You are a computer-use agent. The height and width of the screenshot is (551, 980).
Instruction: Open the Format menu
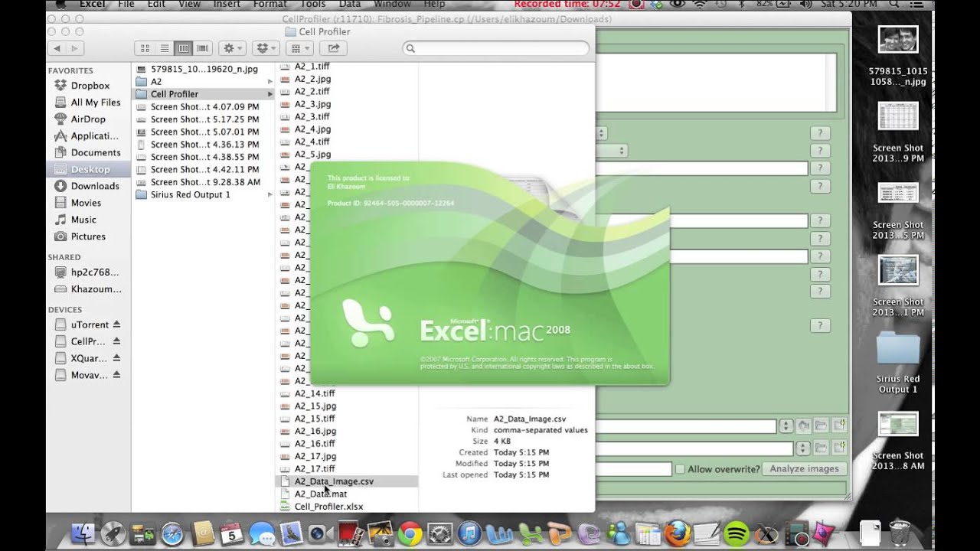[270, 5]
